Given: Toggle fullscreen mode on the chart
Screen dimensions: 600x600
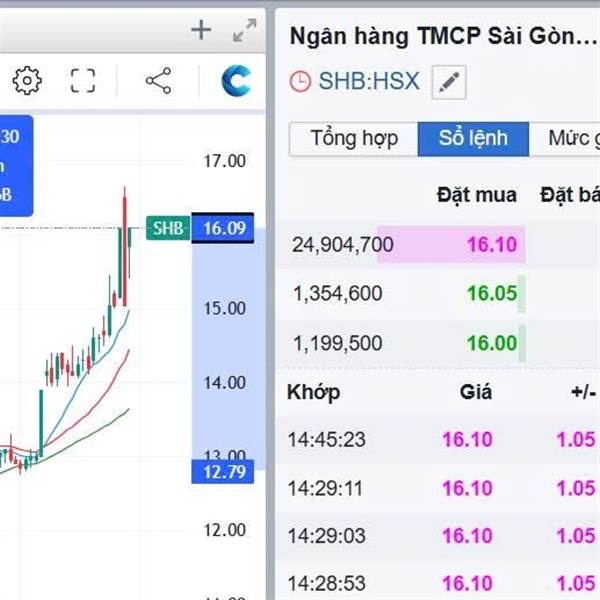Looking at the screenshot, I should 83,80.
